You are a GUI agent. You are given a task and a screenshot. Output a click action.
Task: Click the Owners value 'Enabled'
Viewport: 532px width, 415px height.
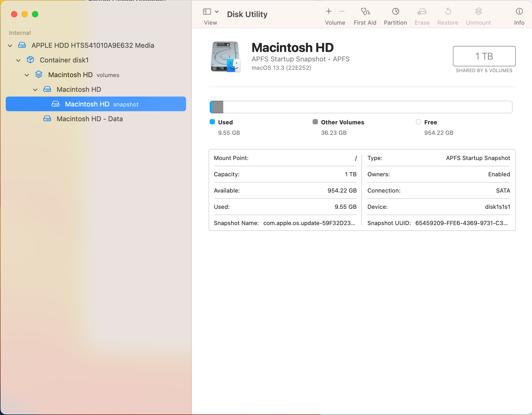[x=499, y=174]
